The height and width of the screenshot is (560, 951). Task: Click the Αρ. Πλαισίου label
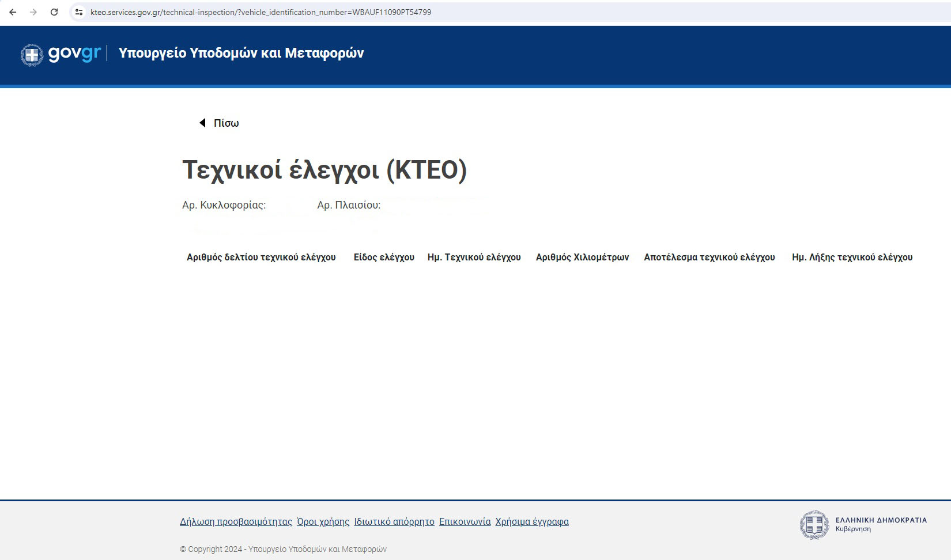[349, 205]
